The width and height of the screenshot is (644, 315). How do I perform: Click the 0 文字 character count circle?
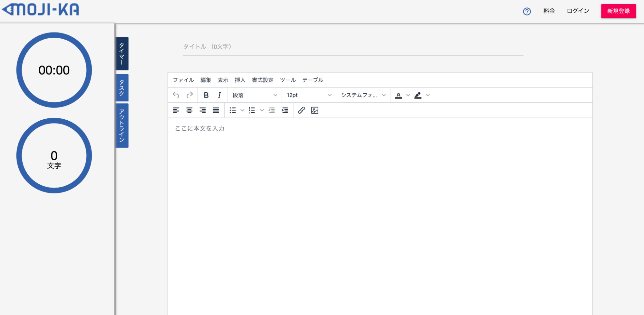(x=54, y=155)
